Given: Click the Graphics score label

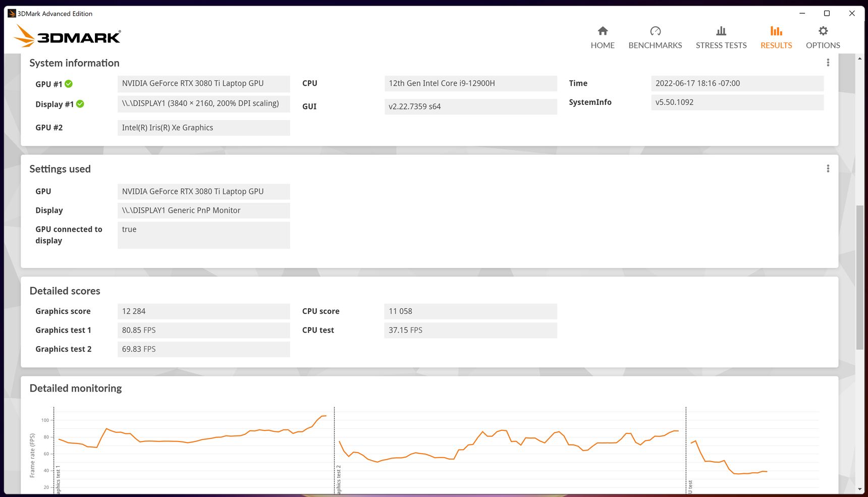Looking at the screenshot, I should (x=63, y=311).
